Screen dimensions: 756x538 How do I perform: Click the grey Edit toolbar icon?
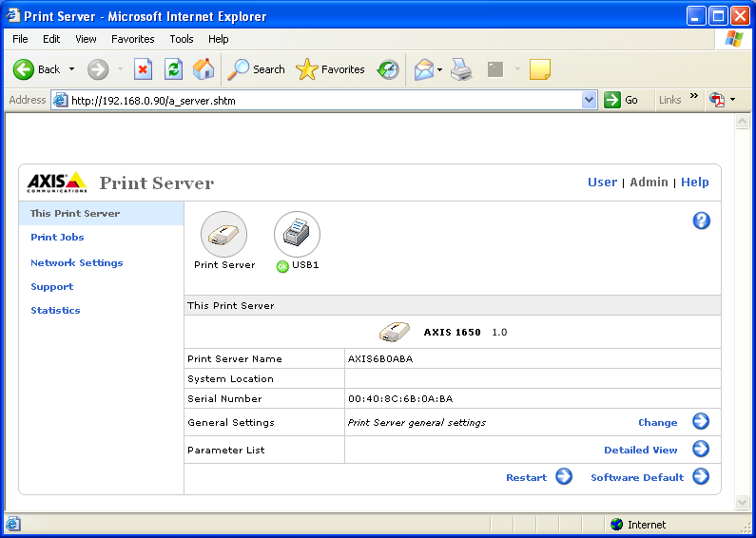(x=495, y=69)
